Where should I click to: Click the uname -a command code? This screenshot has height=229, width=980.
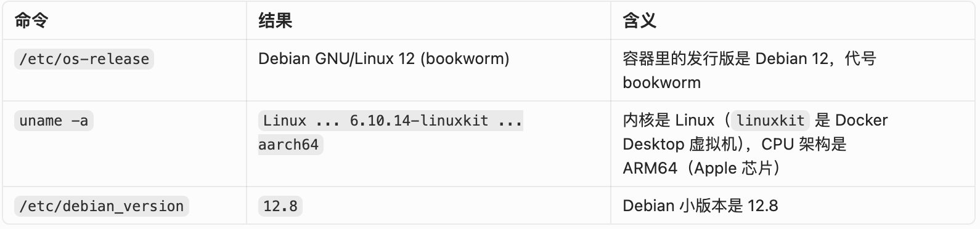point(54,121)
